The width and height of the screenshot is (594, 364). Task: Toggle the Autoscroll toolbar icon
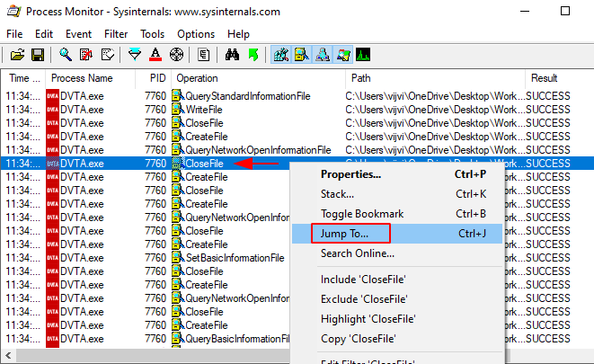pos(86,55)
